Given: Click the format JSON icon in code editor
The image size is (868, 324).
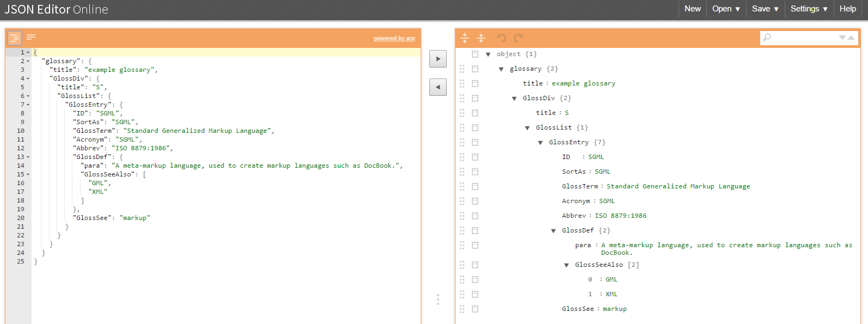Looking at the screenshot, I should click(x=15, y=38).
